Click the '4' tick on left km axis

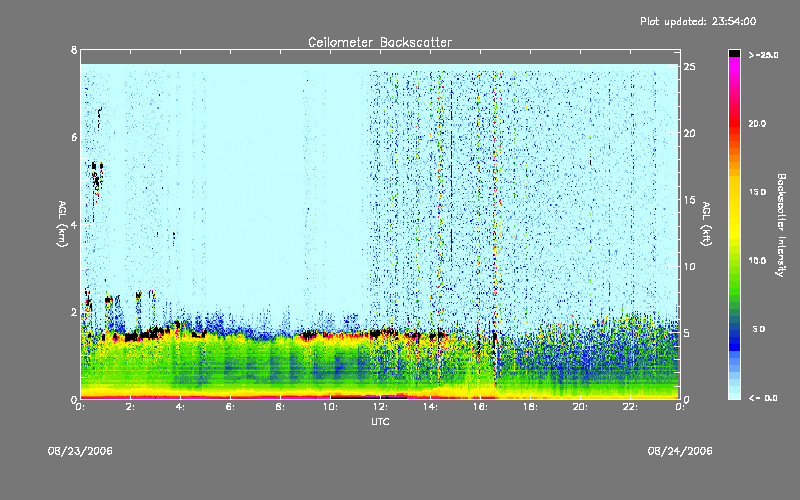pyautogui.click(x=74, y=225)
